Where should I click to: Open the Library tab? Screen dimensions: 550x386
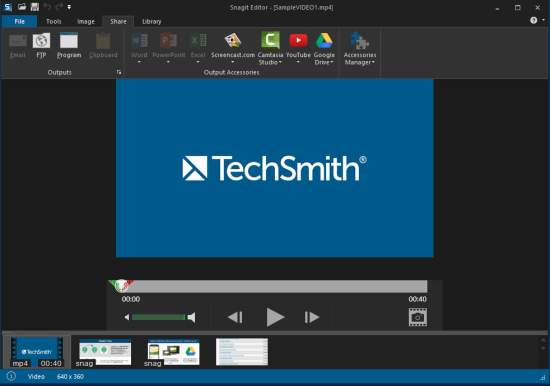pyautogui.click(x=152, y=21)
